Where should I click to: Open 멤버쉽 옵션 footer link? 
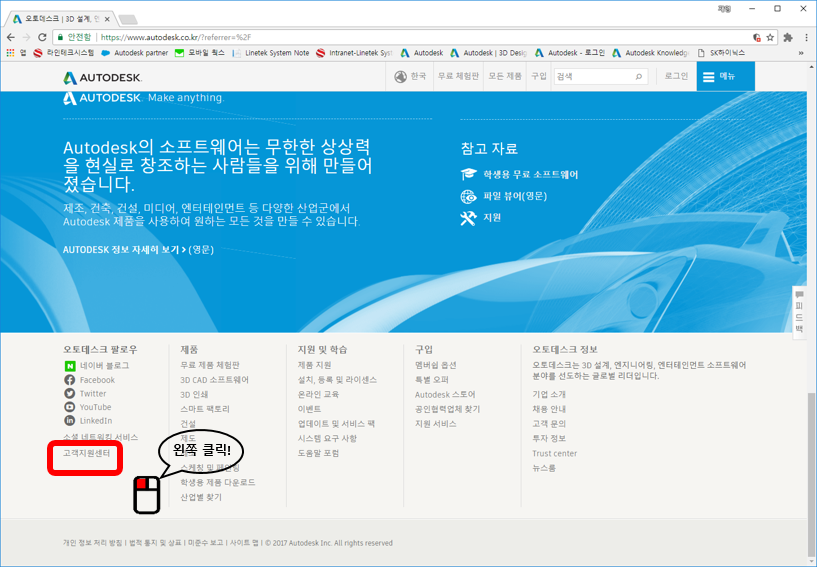(436, 365)
